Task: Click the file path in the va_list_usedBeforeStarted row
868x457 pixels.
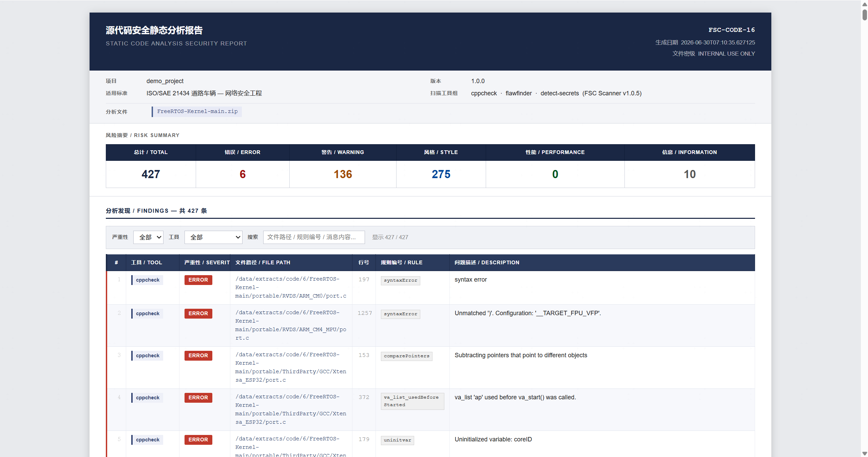Action: 291,410
